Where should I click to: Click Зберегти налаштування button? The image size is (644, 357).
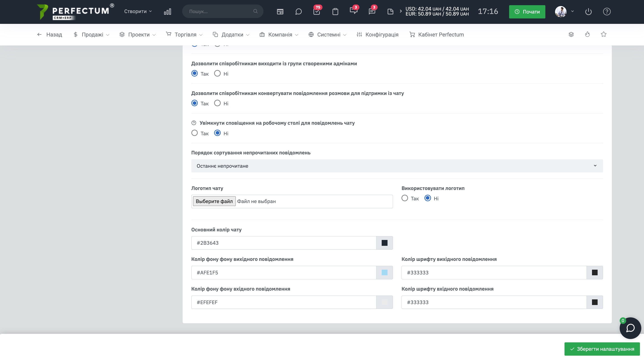(602, 349)
